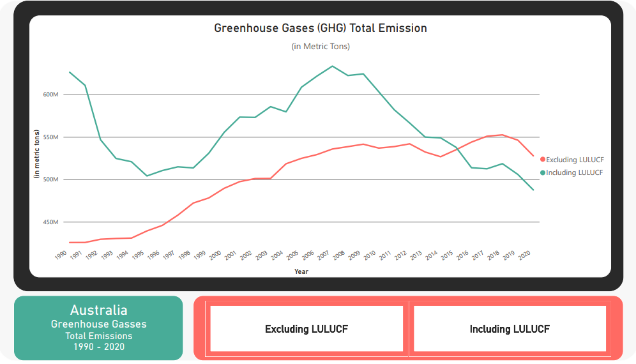Select the Excluding LULUCF legend label
Screen dimensions: 636x364
coord(575,160)
